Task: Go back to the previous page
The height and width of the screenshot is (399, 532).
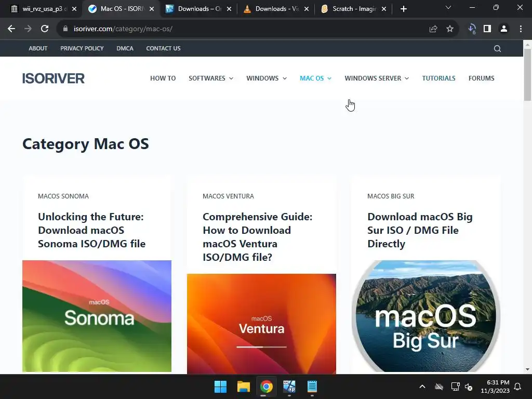Action: point(11,29)
